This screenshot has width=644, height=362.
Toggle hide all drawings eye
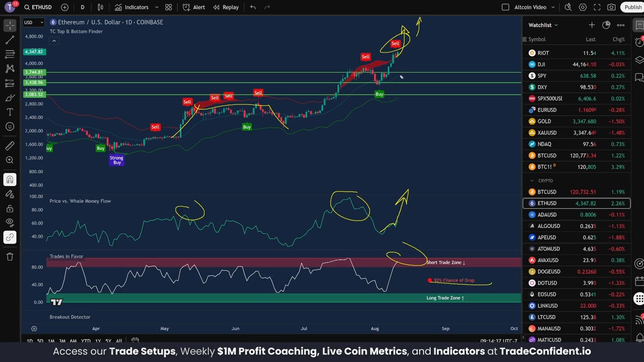click(10, 223)
